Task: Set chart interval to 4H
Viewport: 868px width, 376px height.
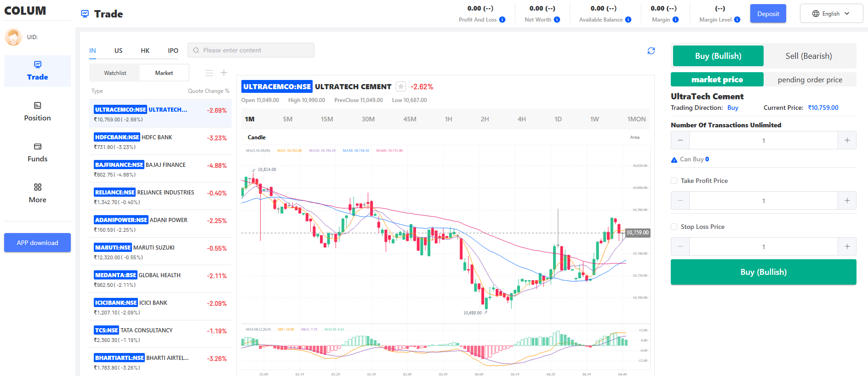Action: coord(522,119)
